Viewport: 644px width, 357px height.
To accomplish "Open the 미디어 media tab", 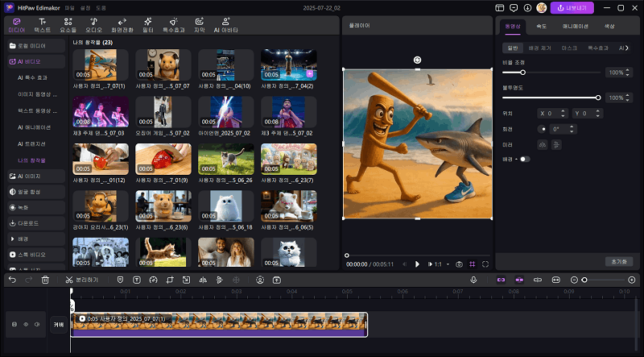I will [x=16, y=25].
